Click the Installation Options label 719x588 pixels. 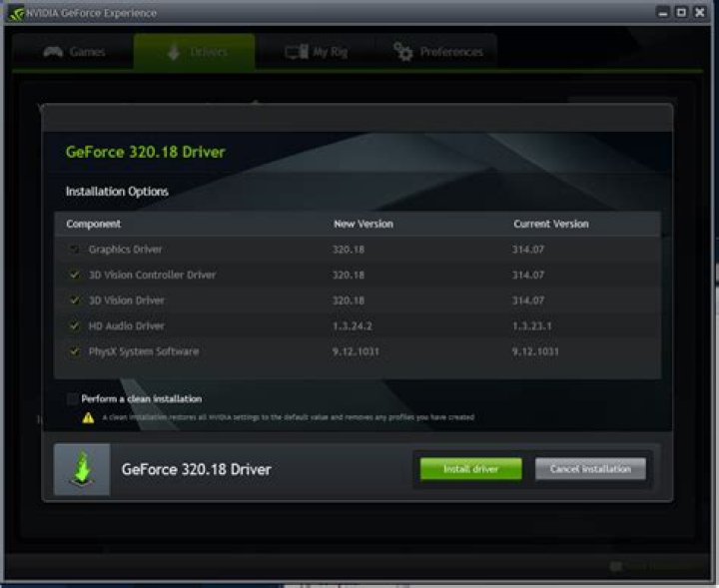(x=117, y=191)
